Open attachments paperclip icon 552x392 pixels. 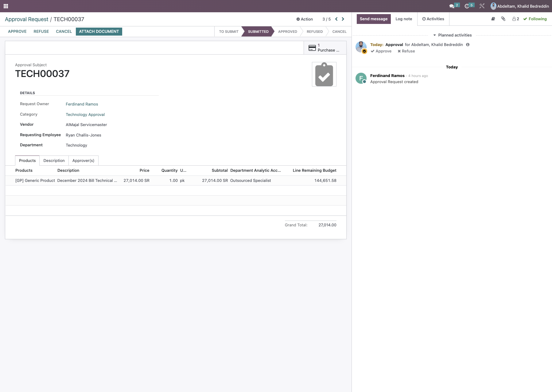tap(503, 19)
